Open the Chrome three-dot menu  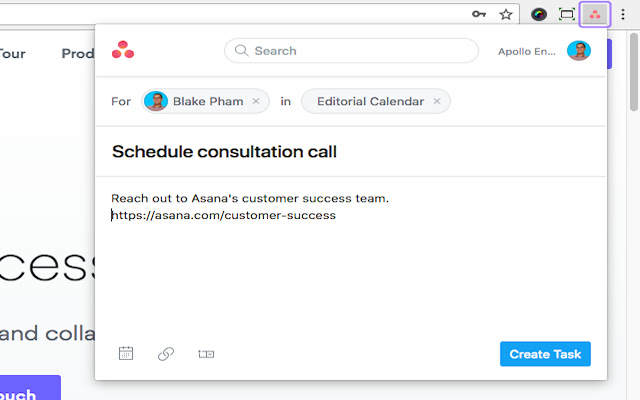tap(623, 15)
